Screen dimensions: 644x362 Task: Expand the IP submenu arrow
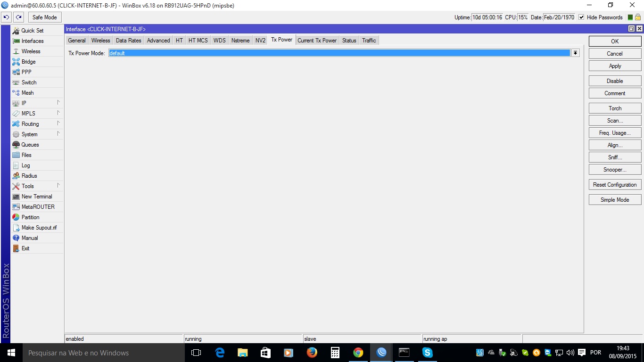tap(58, 102)
